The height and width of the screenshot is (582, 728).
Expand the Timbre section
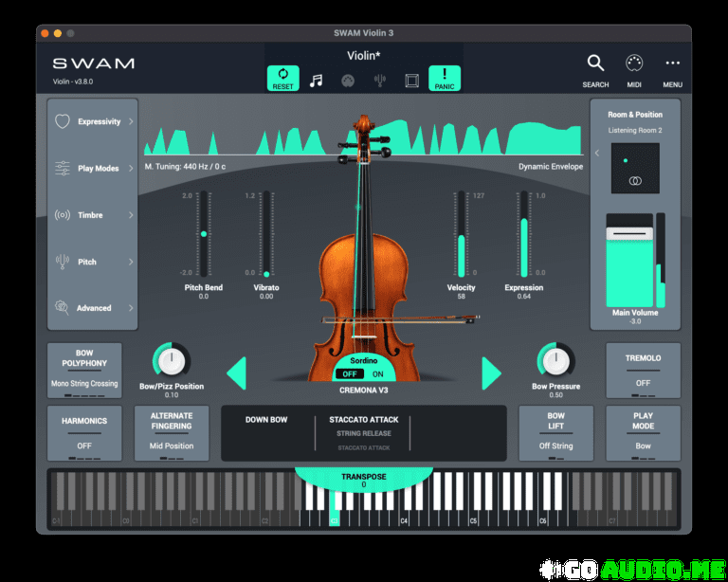pyautogui.click(x=93, y=215)
